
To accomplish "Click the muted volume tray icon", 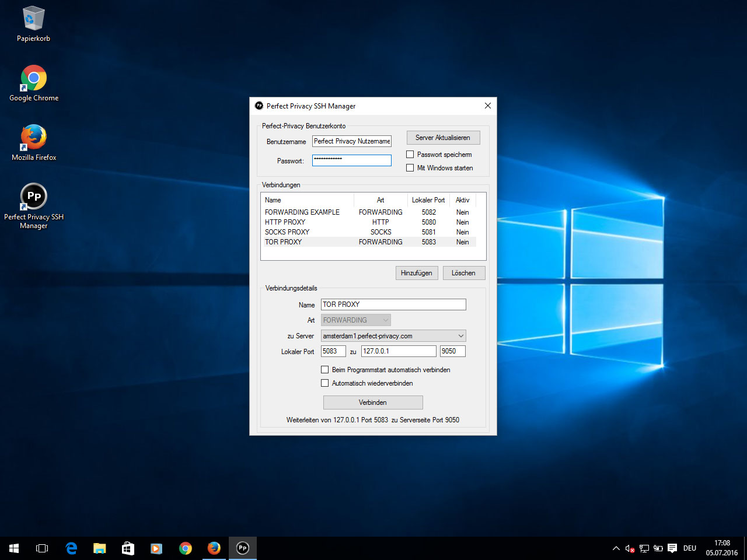I will point(630,548).
